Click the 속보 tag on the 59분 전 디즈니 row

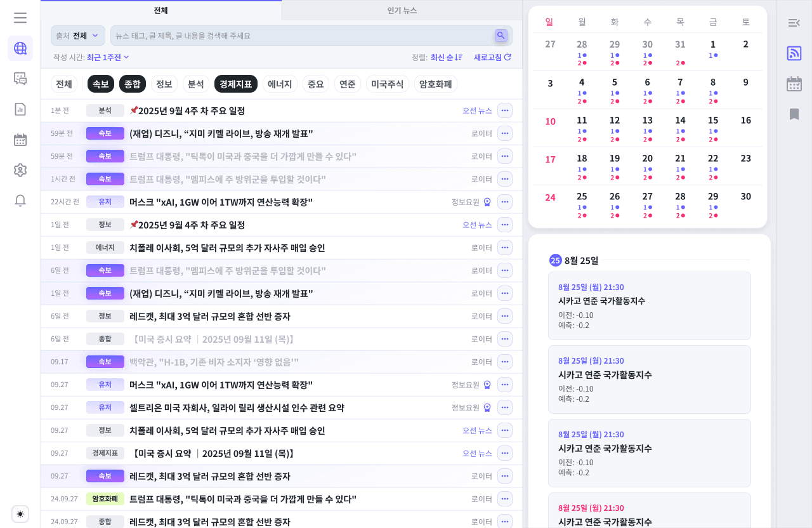click(x=105, y=133)
